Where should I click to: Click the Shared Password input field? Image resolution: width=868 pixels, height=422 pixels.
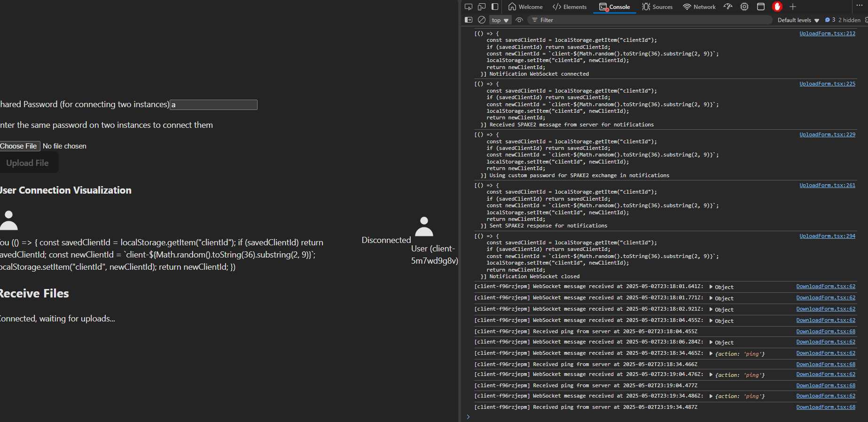(213, 105)
